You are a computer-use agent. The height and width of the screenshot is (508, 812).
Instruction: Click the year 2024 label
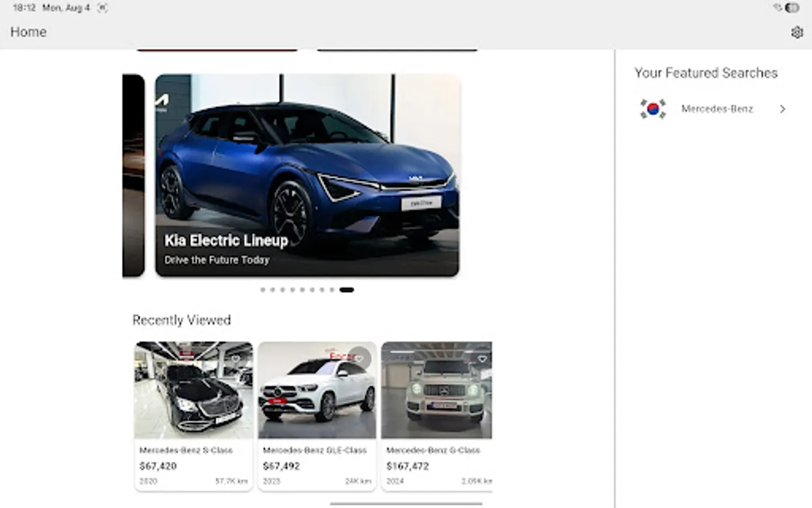(x=395, y=481)
